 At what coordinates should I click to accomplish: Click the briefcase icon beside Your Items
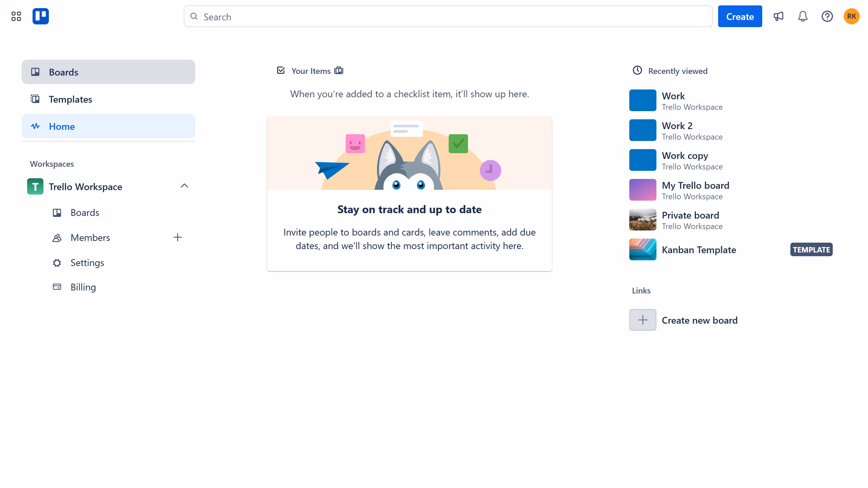coord(339,70)
